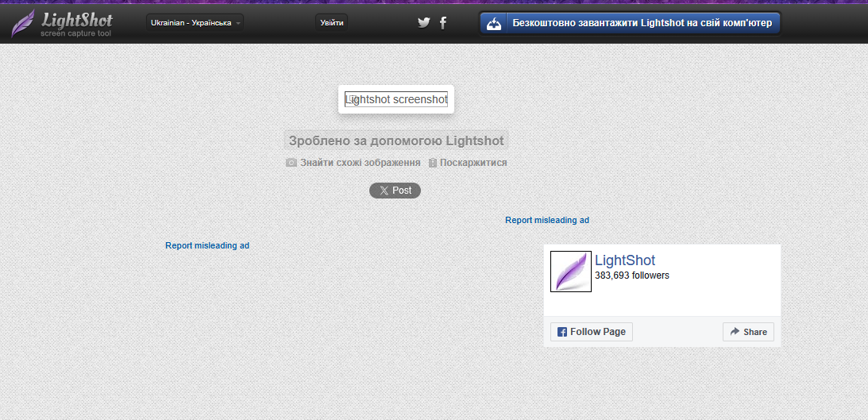This screenshot has width=868, height=420.
Task: Click the Безкоштовно завантажити Lightshot download button
Action: click(630, 23)
